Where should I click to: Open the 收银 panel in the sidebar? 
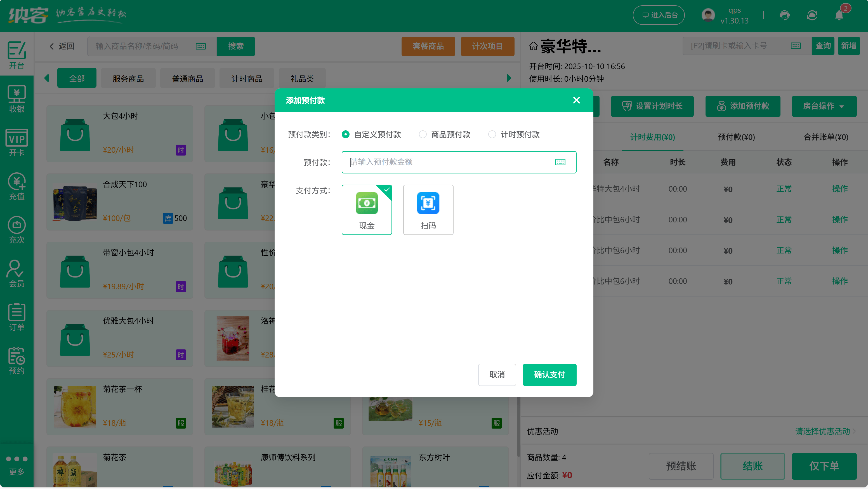coord(16,98)
